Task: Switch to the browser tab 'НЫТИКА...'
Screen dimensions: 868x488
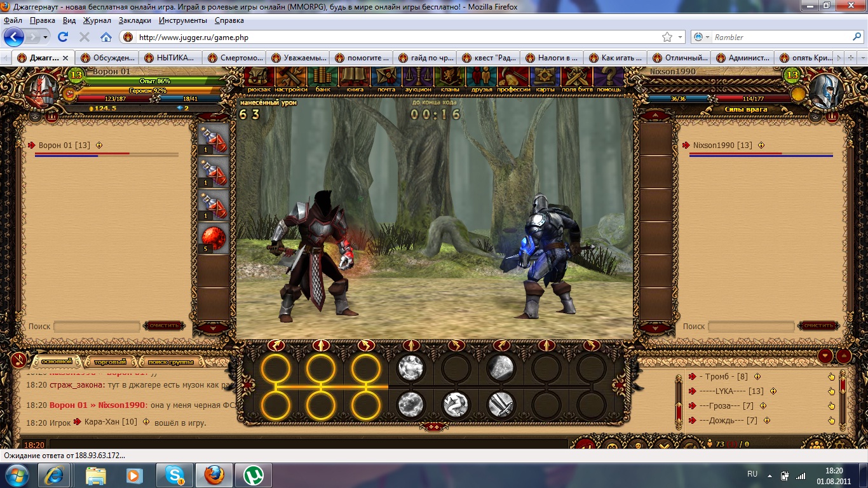Action: pos(170,58)
